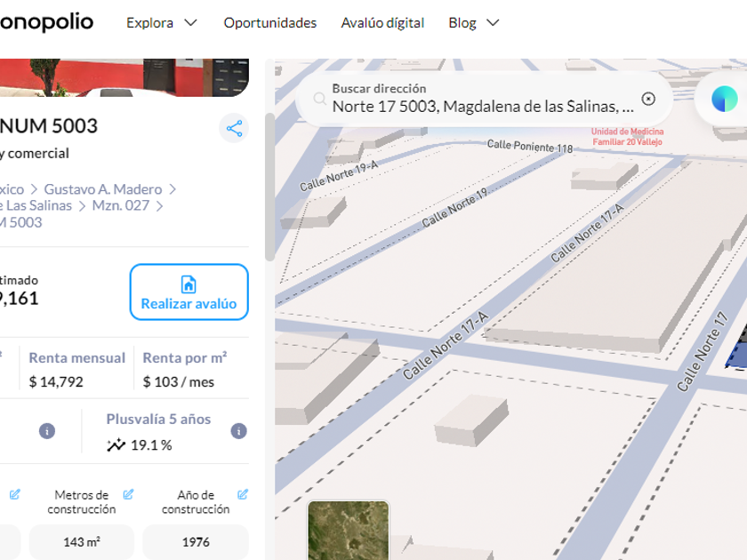Click the 1976 construction year value
Screen dimensions: 747x560
(x=196, y=542)
